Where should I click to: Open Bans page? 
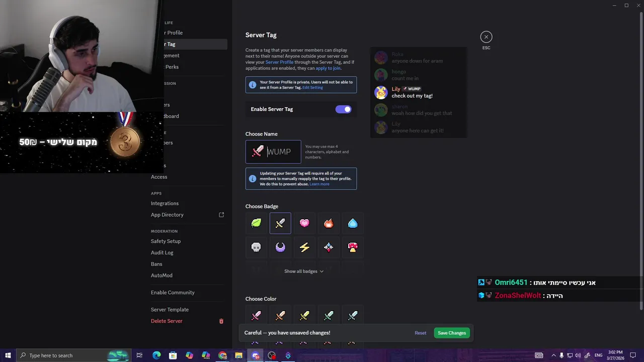tap(156, 264)
